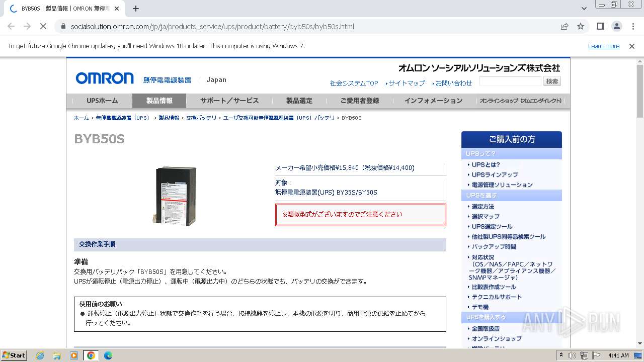Open 選定方法 sidebar link
Viewport: 644px width, 362px height.
(x=482, y=207)
